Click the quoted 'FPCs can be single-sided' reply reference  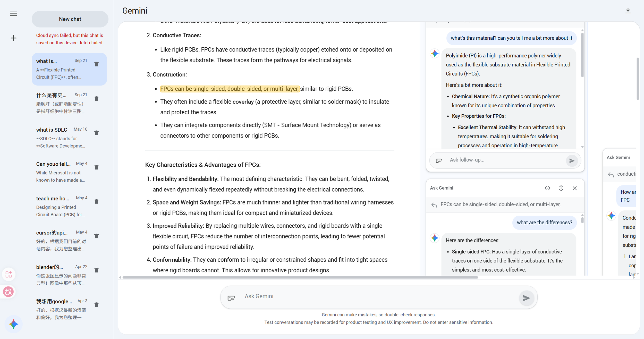pyautogui.click(x=500, y=205)
